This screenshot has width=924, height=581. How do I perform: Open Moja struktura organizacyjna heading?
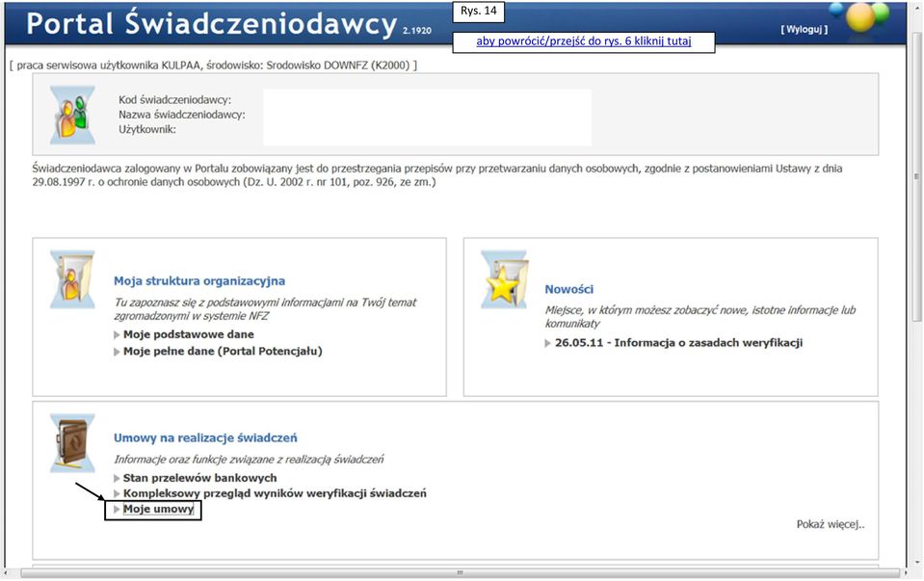[199, 281]
